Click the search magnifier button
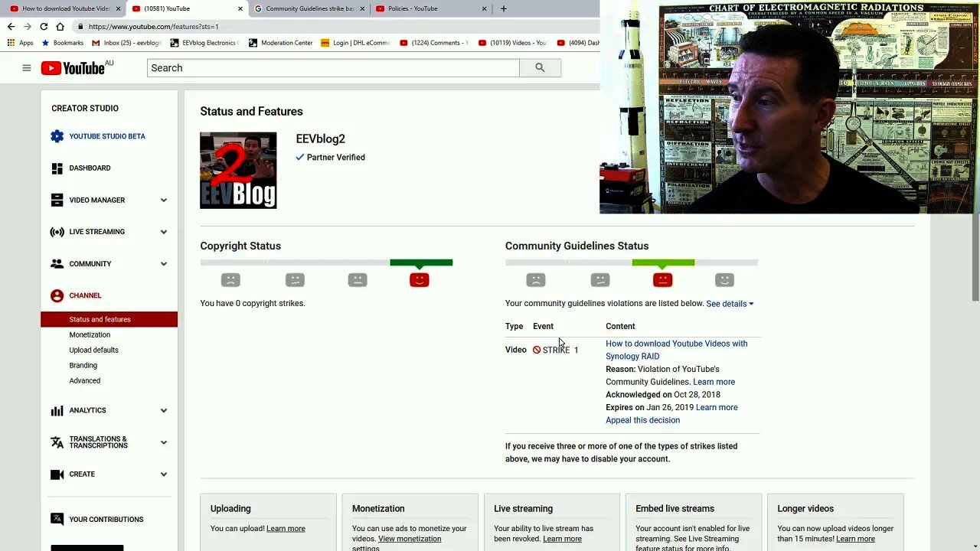The image size is (980, 551). pos(540,68)
